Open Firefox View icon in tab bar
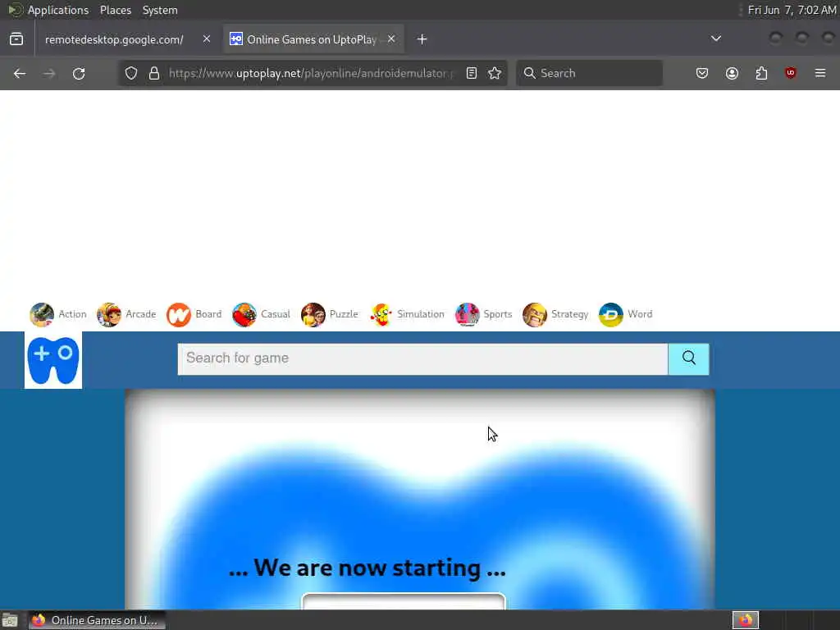Viewport: 840px width, 630px height. pos(16,39)
